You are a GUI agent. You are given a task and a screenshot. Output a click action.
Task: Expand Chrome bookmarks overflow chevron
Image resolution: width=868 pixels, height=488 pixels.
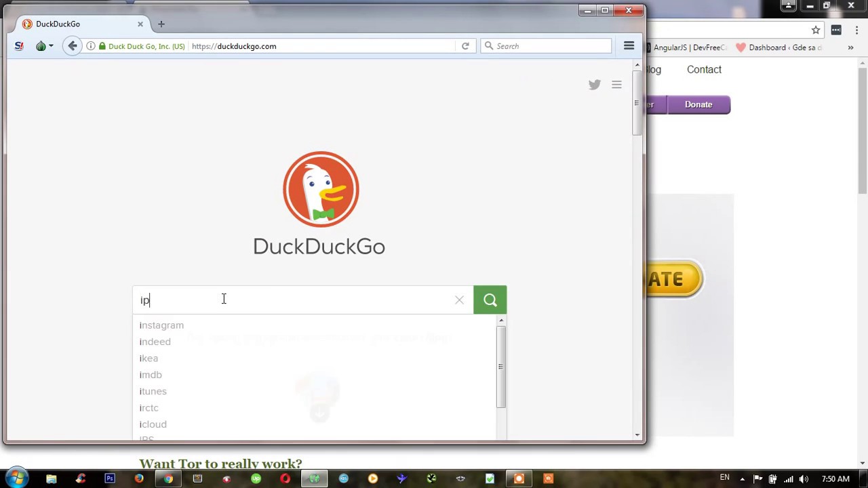[850, 47]
